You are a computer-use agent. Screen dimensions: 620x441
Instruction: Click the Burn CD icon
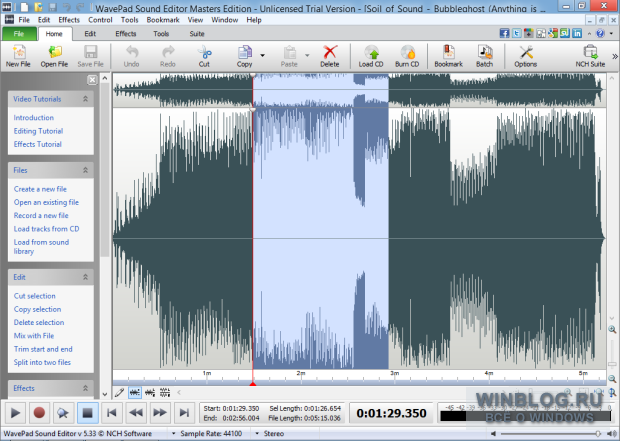click(x=407, y=56)
